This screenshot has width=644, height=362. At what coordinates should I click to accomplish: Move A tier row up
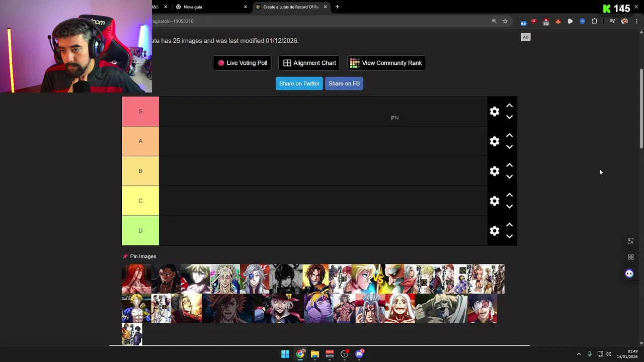pyautogui.click(x=509, y=135)
